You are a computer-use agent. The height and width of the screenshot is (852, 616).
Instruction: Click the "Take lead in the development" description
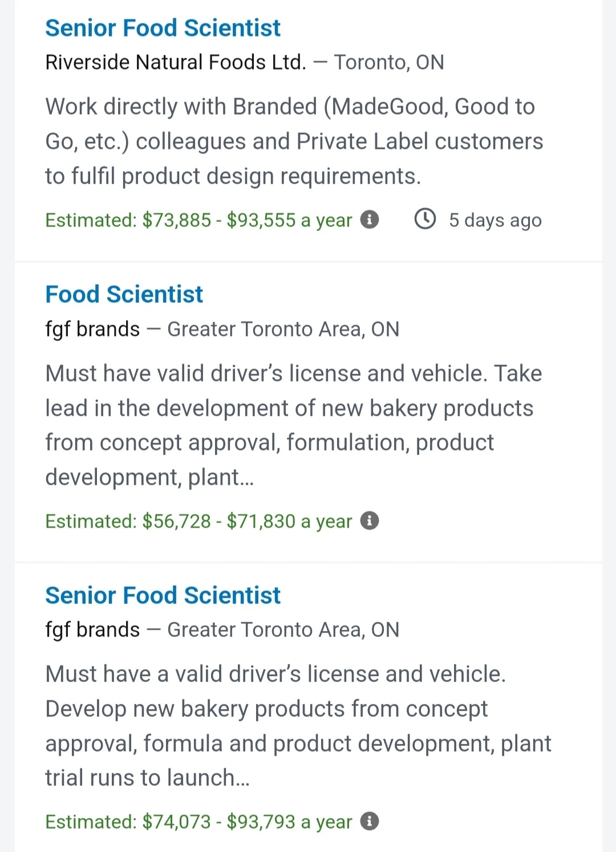tap(293, 425)
